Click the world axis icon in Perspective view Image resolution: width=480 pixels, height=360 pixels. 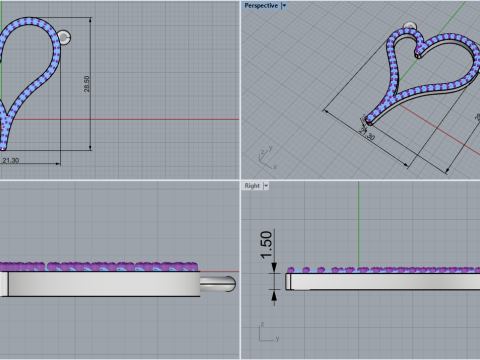click(268, 158)
